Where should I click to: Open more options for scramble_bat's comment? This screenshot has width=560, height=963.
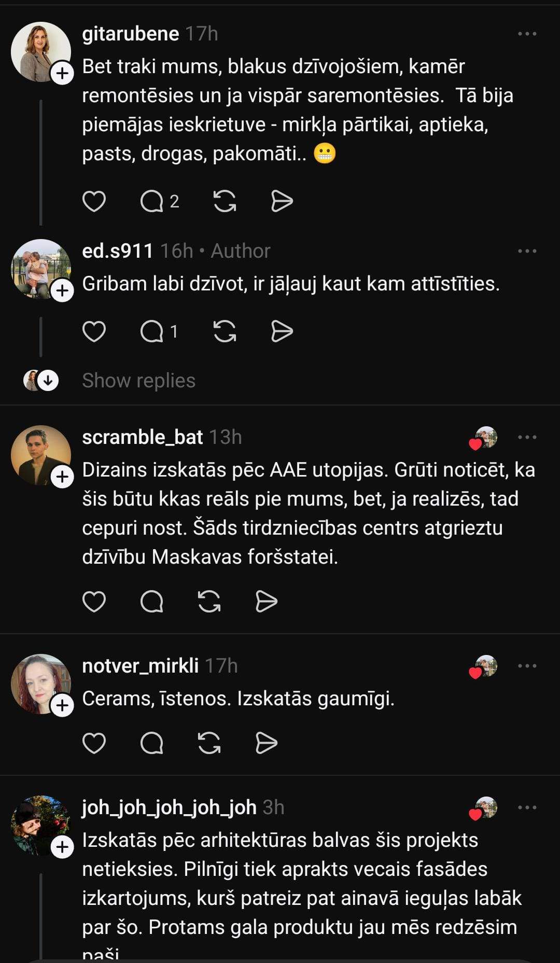[527, 438]
